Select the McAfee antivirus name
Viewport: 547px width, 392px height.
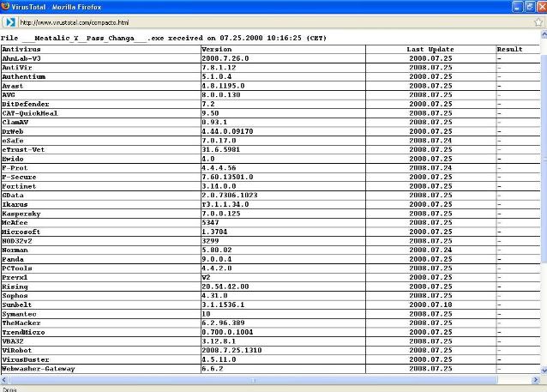[x=15, y=222]
